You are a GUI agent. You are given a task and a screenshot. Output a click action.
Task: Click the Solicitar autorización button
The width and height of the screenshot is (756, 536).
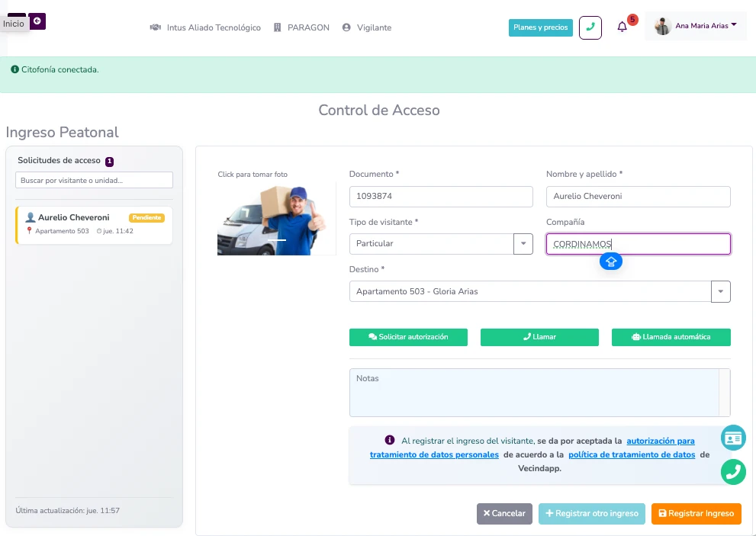408,336
